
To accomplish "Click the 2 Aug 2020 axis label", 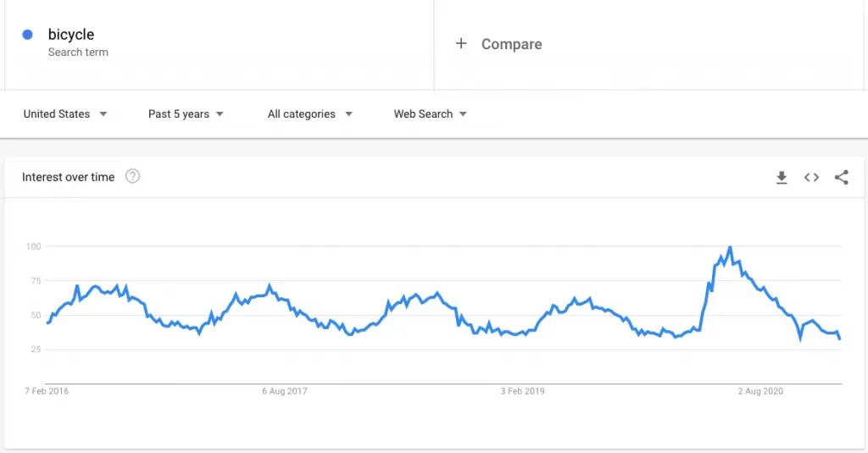I will (x=760, y=391).
